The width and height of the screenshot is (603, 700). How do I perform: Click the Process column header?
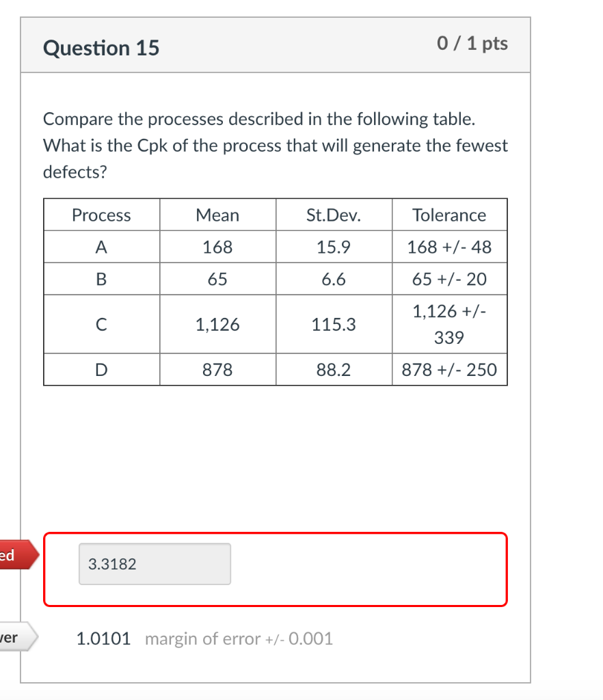(x=100, y=215)
